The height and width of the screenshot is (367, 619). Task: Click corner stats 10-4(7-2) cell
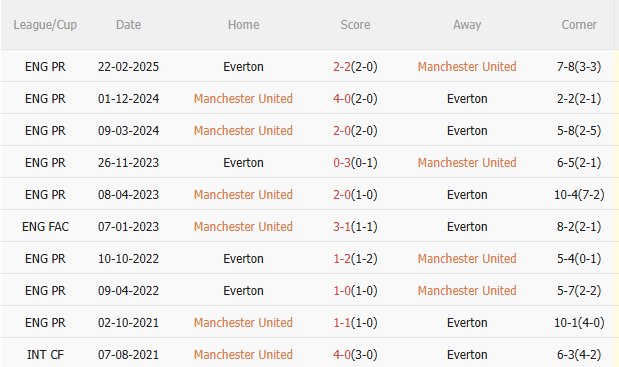579,195
